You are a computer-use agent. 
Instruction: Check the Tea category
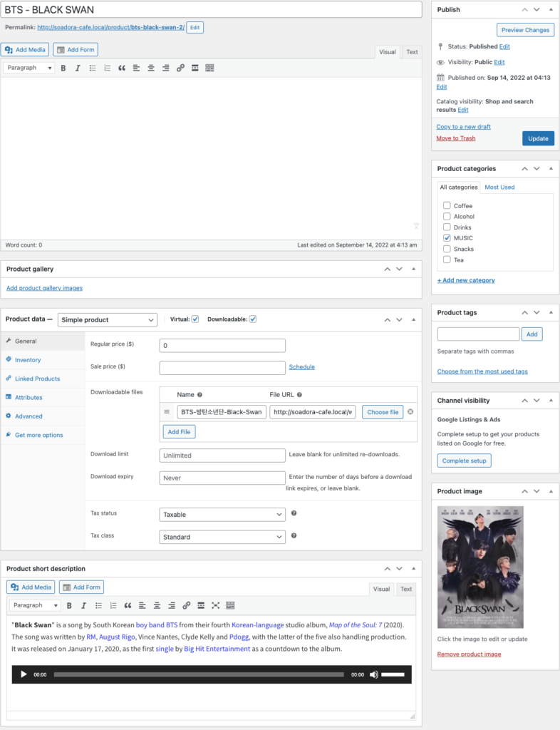point(447,259)
